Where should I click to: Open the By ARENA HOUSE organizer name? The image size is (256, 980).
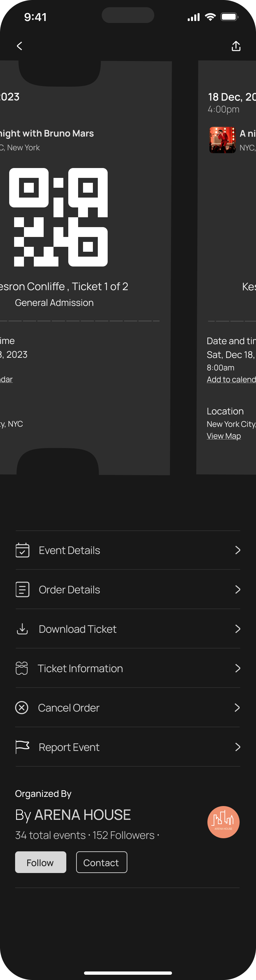(x=73, y=815)
